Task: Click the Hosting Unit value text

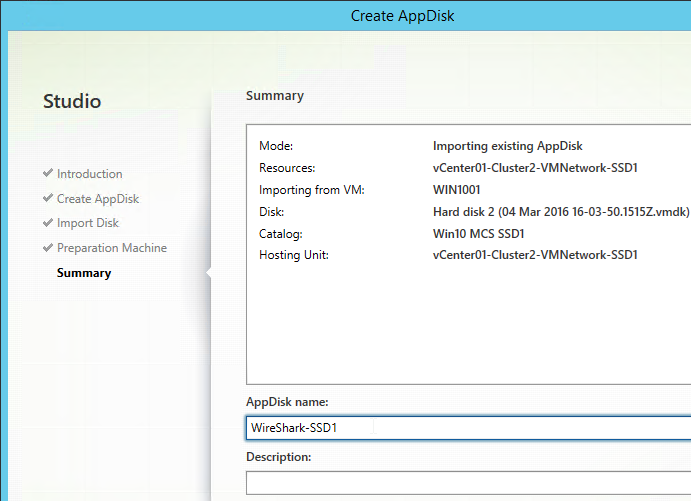Action: click(535, 255)
